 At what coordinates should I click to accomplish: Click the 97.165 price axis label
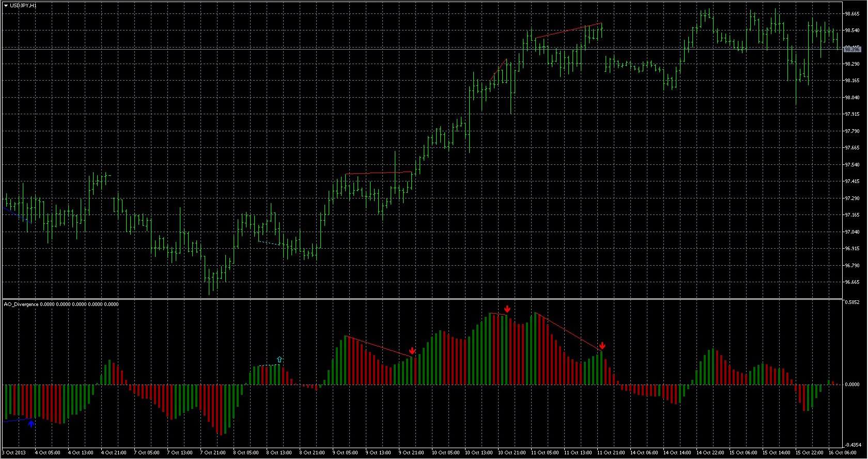point(852,215)
